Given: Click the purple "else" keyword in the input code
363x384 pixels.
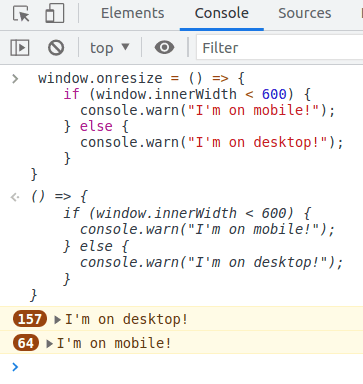Looking at the screenshot, I should [x=96, y=126].
